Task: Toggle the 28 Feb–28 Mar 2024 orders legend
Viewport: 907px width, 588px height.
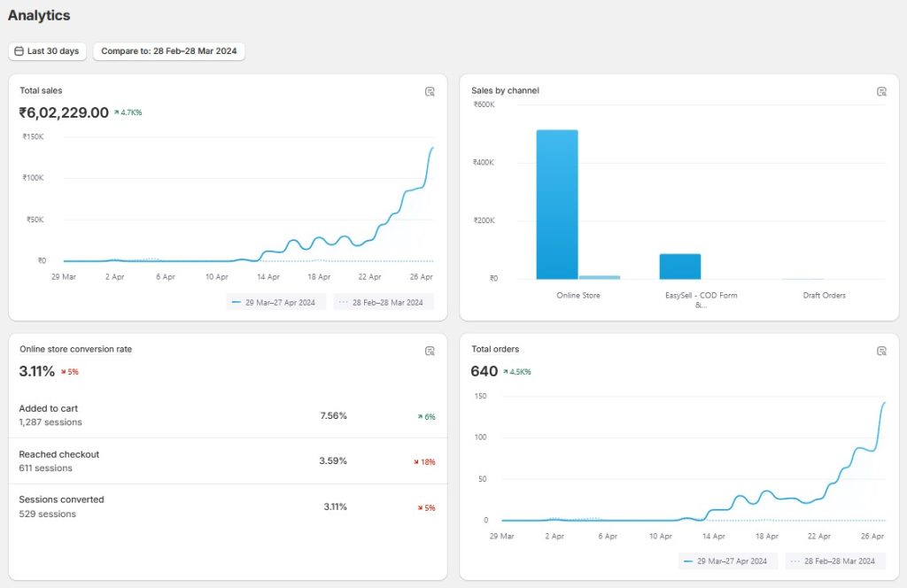Action: (x=834, y=561)
